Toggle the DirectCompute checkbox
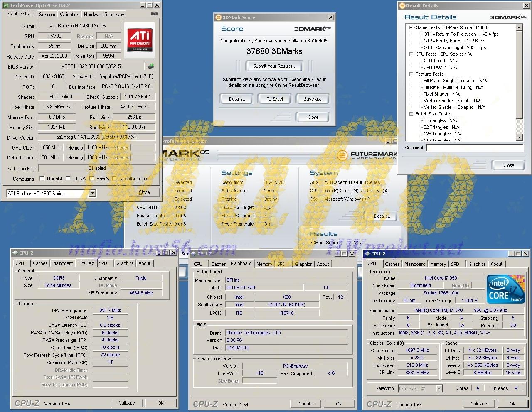Image resolution: width=532 pixels, height=412 pixels. coord(114,179)
